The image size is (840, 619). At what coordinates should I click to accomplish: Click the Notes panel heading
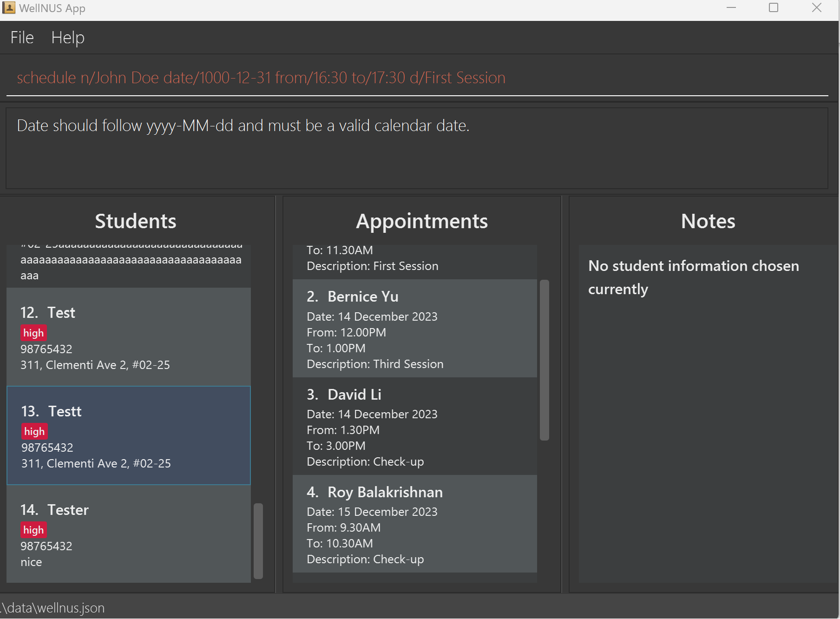(708, 221)
